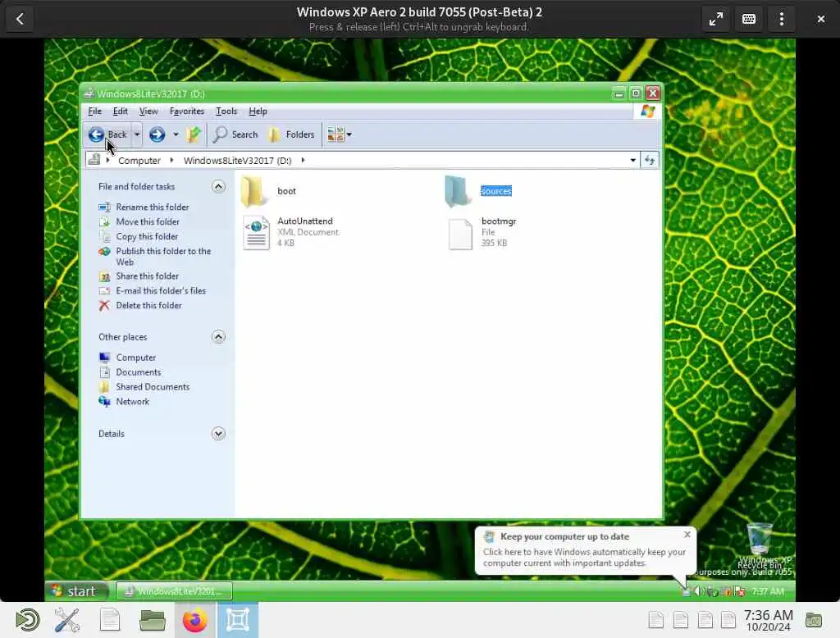Image resolution: width=840 pixels, height=638 pixels.
Task: Open the host panel clock showing 7:36 AM
Action: [768, 620]
